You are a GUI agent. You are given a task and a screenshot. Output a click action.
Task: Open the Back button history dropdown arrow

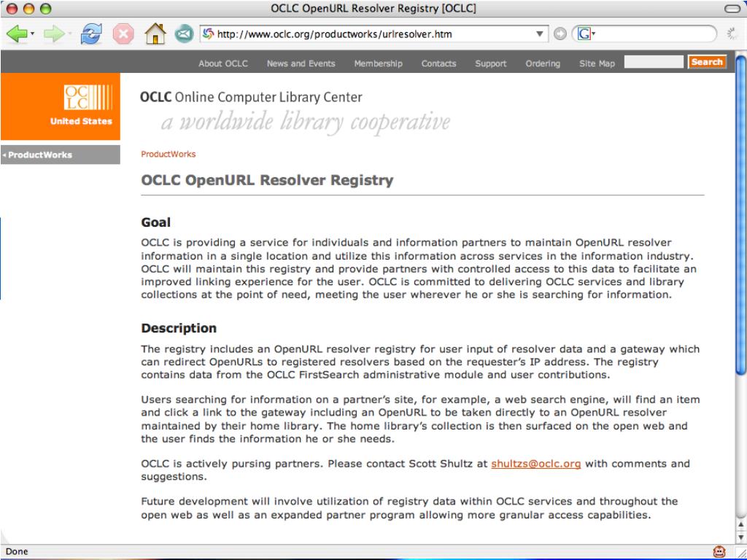[32, 34]
